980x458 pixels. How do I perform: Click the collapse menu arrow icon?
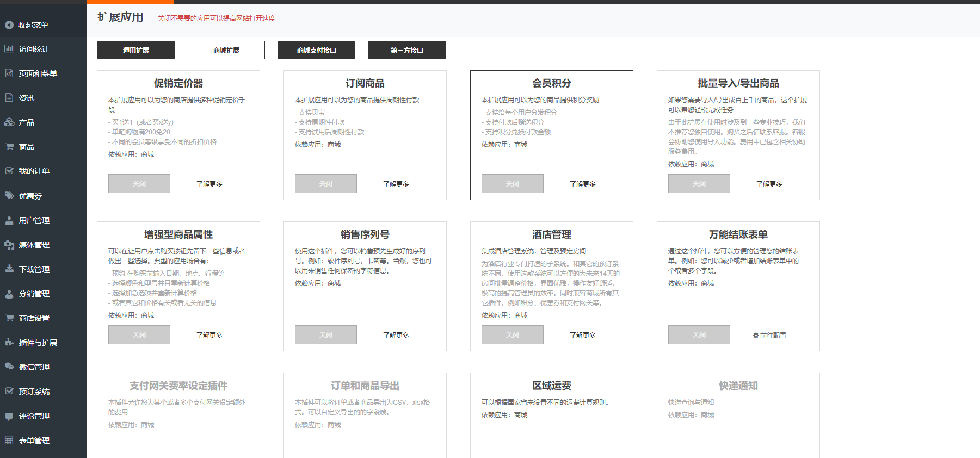tap(9, 25)
